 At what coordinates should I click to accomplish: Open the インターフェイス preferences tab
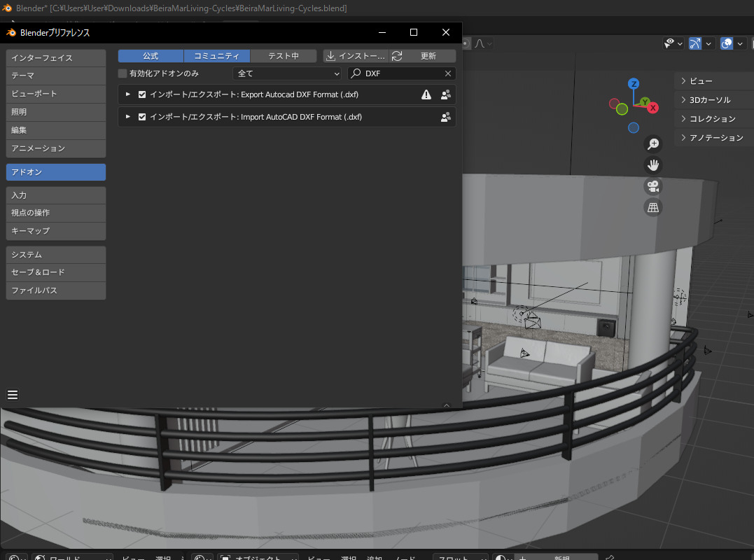56,57
